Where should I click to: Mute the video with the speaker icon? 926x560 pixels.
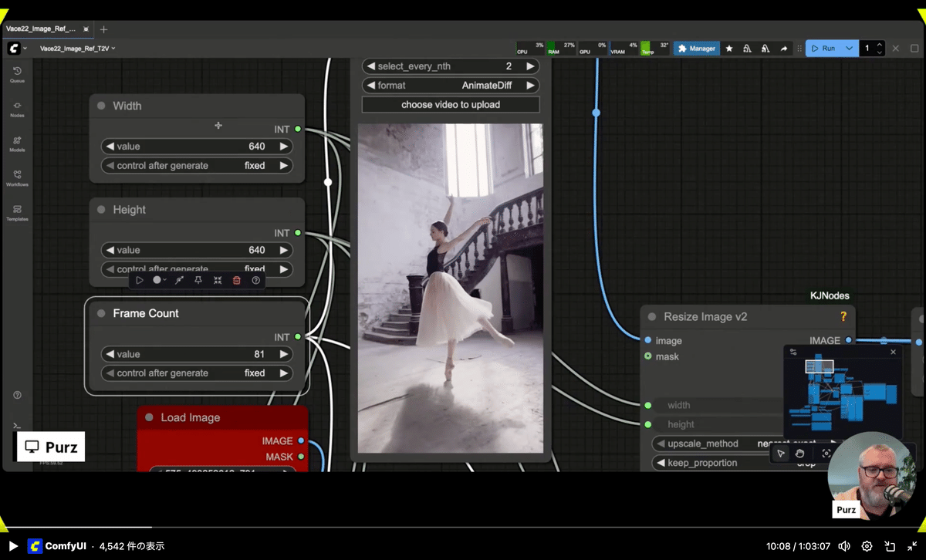click(x=845, y=546)
